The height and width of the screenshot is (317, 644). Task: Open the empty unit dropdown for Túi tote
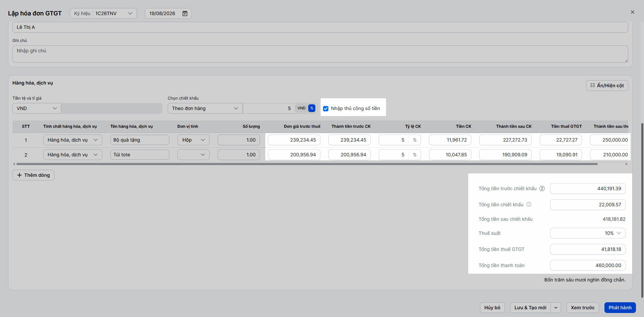pos(194,155)
